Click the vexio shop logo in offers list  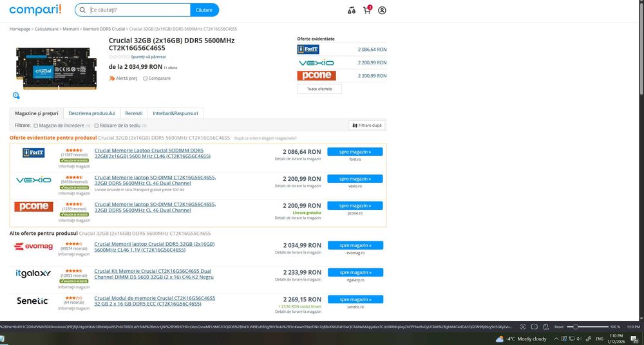[x=33, y=180]
